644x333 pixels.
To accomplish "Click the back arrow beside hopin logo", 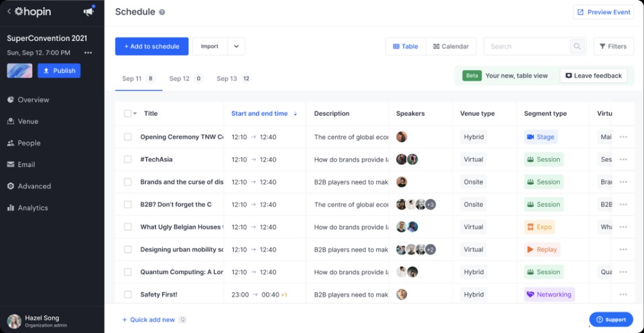I will [9, 11].
